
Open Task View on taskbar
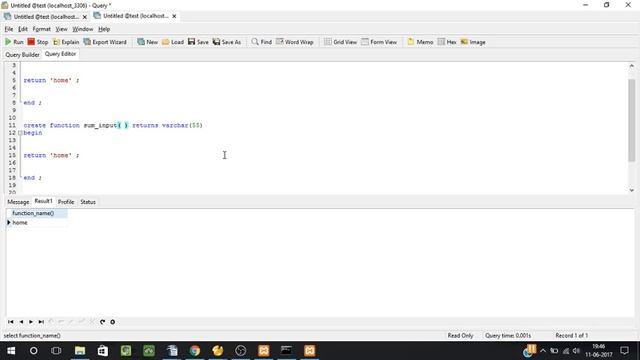[x=56, y=351]
